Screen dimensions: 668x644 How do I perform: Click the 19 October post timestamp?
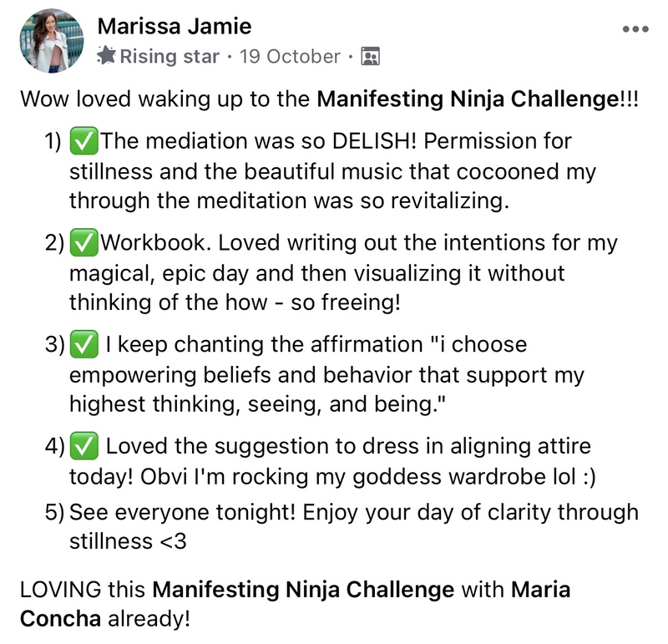tap(290, 56)
